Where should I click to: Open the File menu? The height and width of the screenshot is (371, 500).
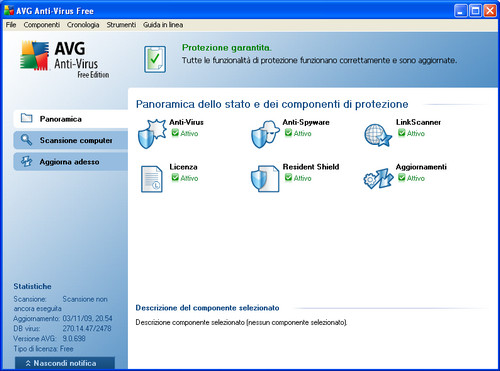[x=11, y=25]
